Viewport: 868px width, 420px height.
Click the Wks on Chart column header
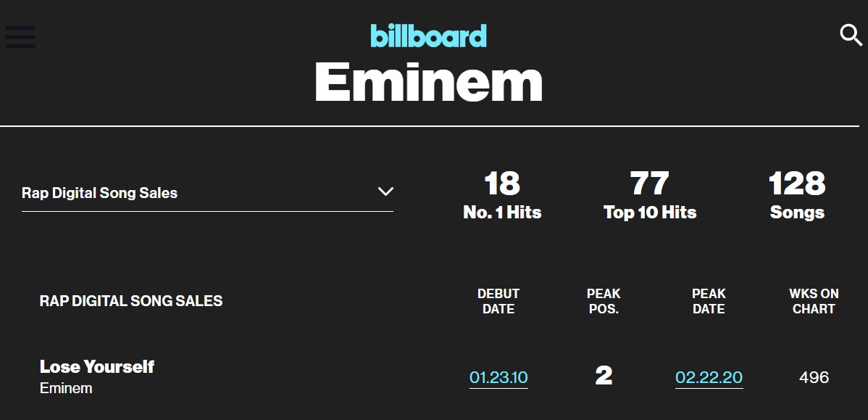(x=814, y=301)
